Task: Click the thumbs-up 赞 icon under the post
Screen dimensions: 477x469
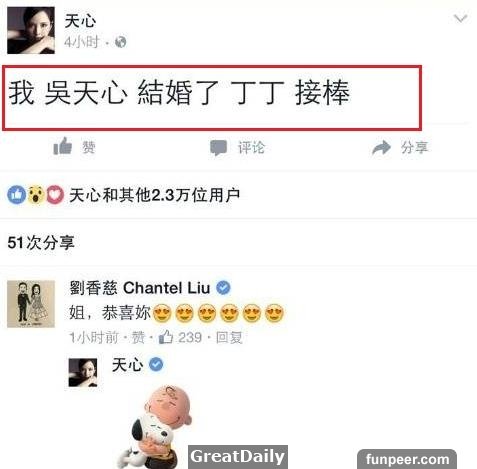Action: [x=63, y=146]
